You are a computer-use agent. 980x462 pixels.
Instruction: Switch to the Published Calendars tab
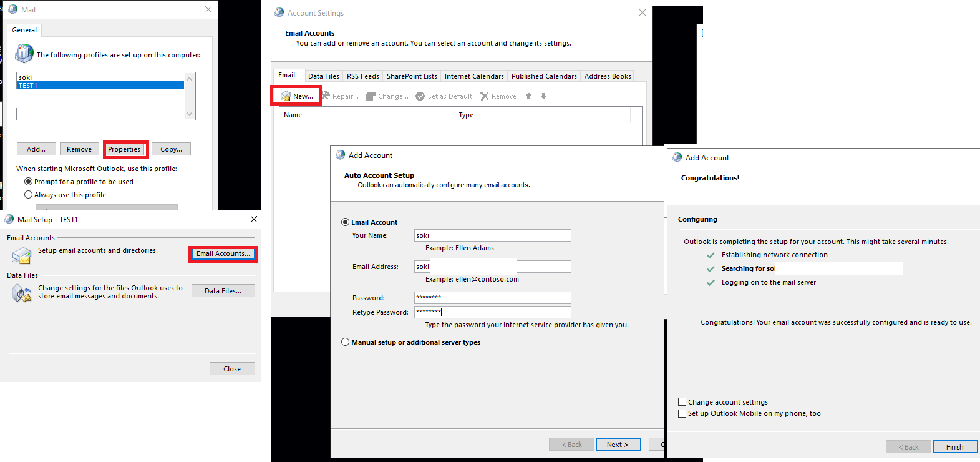(544, 76)
